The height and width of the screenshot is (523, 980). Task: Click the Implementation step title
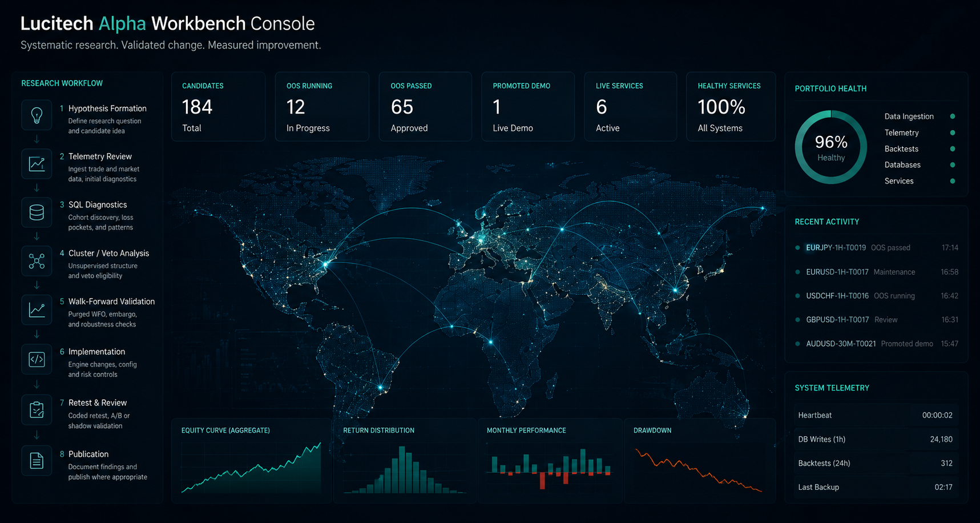(x=96, y=352)
